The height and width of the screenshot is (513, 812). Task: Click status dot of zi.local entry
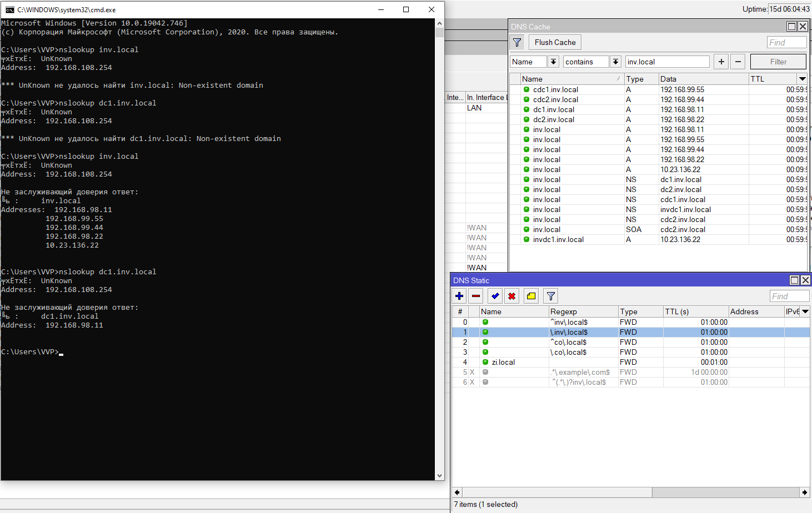point(485,362)
